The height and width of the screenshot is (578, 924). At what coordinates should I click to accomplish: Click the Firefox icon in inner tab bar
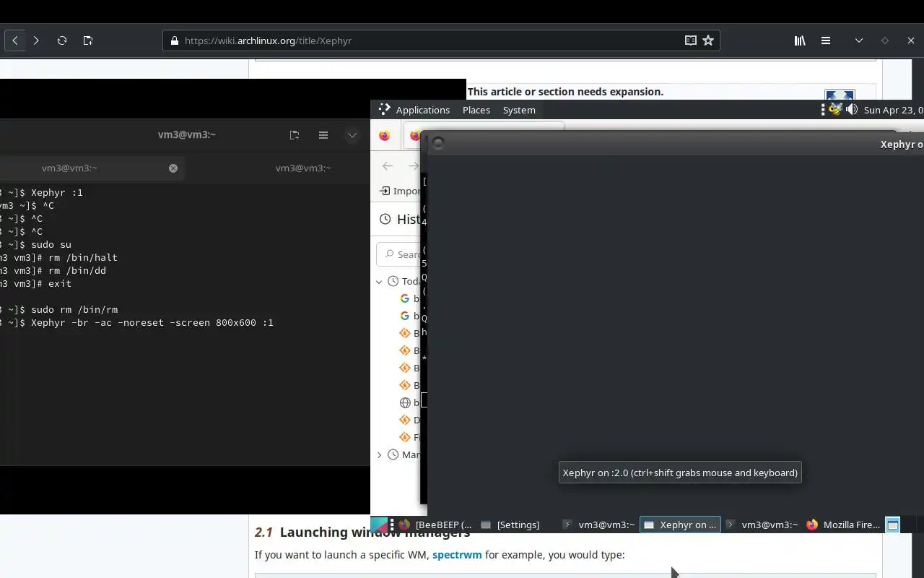[384, 135]
